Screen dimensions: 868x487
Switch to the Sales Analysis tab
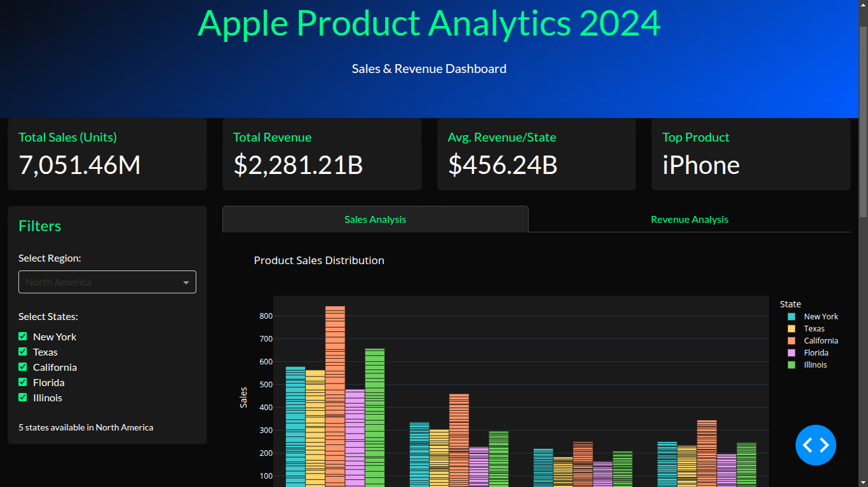(375, 219)
